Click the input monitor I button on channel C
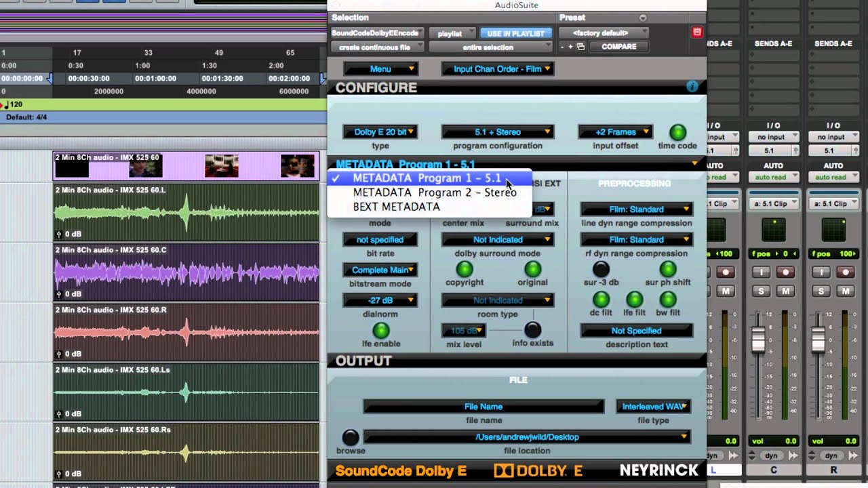 point(762,272)
